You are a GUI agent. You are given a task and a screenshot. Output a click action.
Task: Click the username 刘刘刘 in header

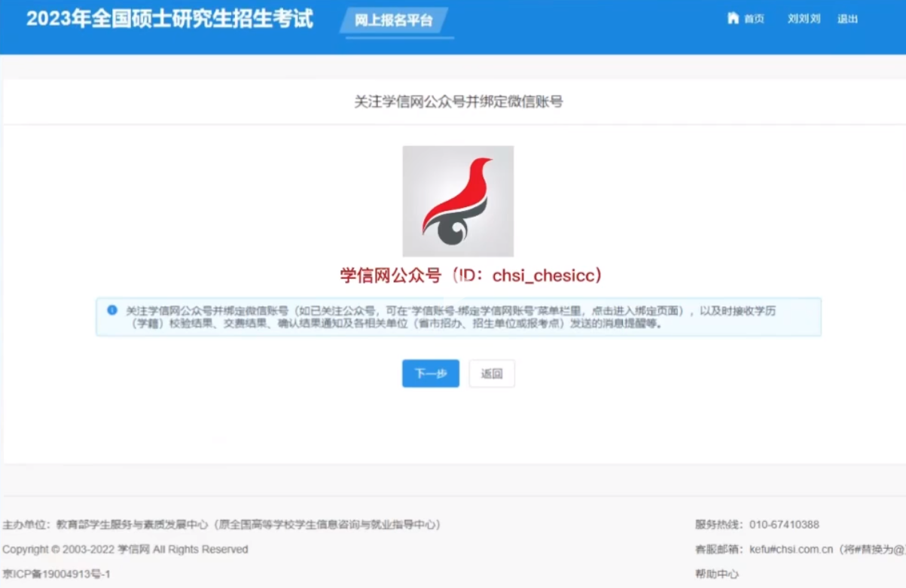coord(804,19)
